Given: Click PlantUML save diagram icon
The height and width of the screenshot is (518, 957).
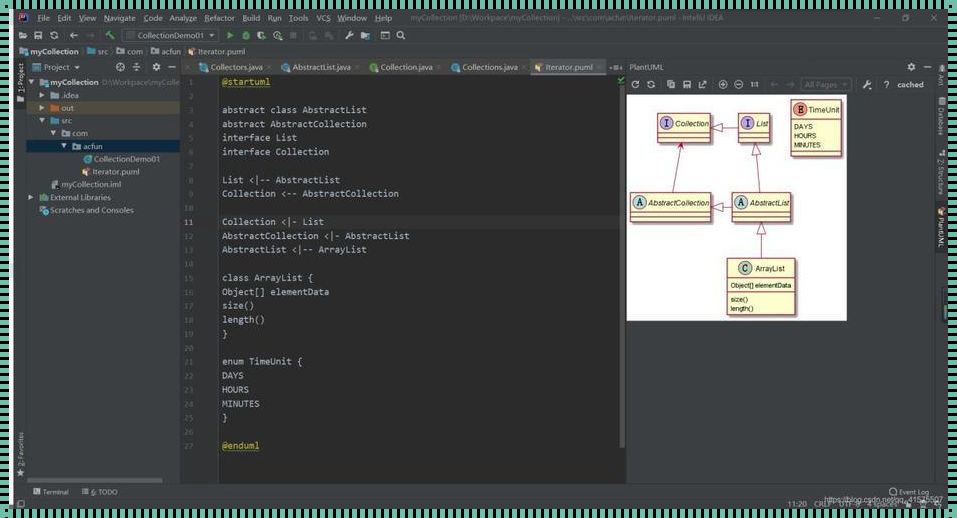Looking at the screenshot, I should 687,85.
